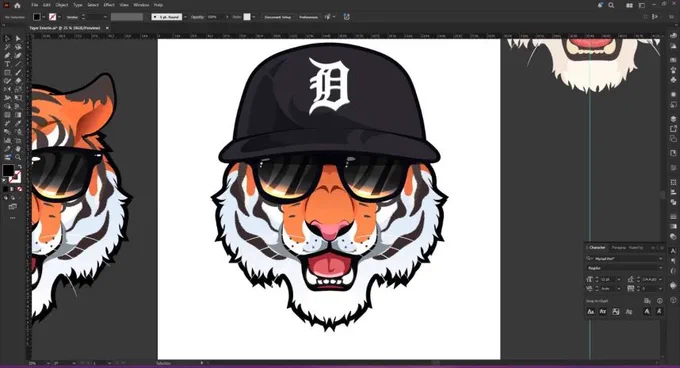This screenshot has height=368, width=680.
Task: Select the Pen tool
Action: pyautogui.click(x=7, y=55)
